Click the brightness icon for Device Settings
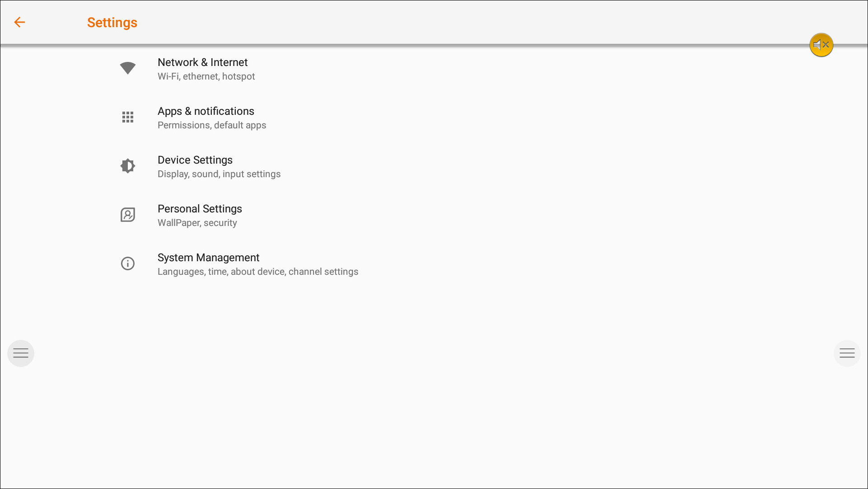 (128, 166)
